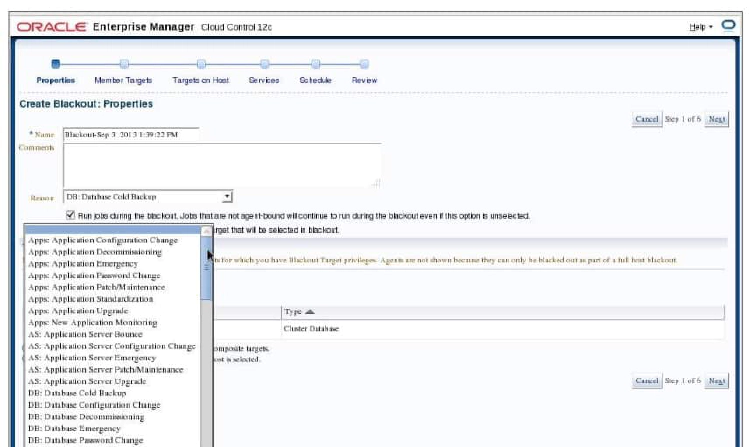Select AS: Application Server Emergency
This screenshot has height=447, width=750.
(92, 358)
